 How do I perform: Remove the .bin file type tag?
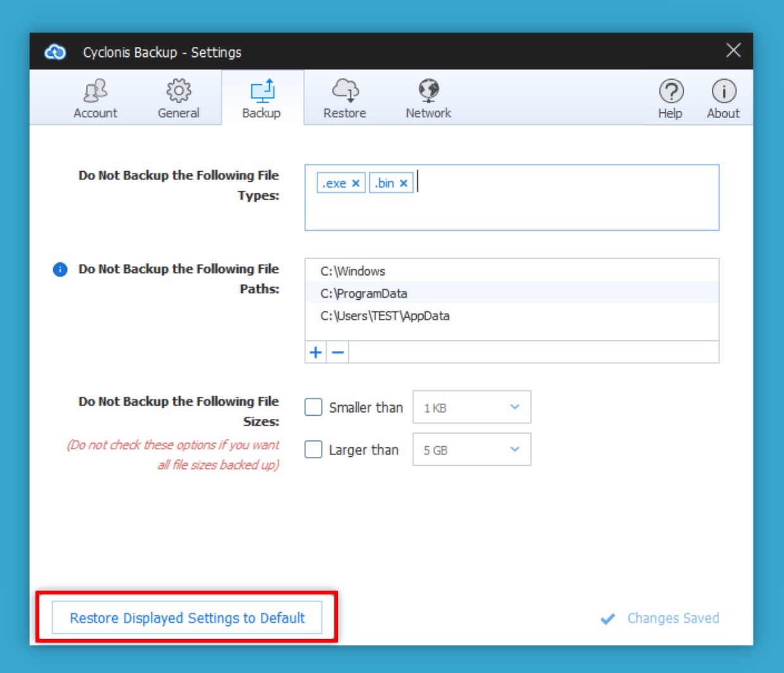[x=403, y=183]
